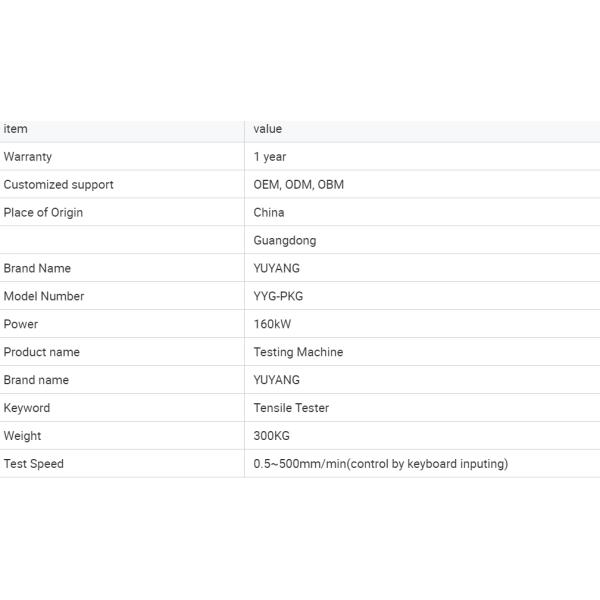
Task: Click the 'OEM, ODM, OBM' value
Action: (298, 185)
